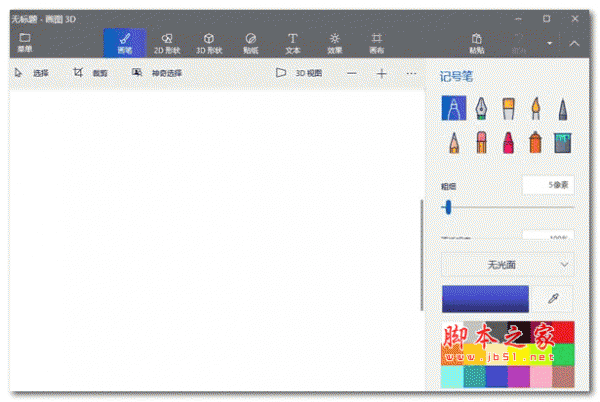
Task: Click the 粘贴 paste button
Action: pos(476,43)
